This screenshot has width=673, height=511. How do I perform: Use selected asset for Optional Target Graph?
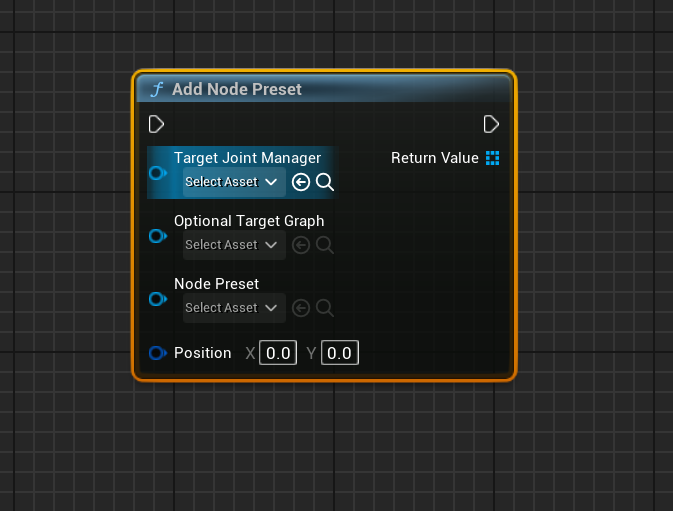(x=301, y=245)
